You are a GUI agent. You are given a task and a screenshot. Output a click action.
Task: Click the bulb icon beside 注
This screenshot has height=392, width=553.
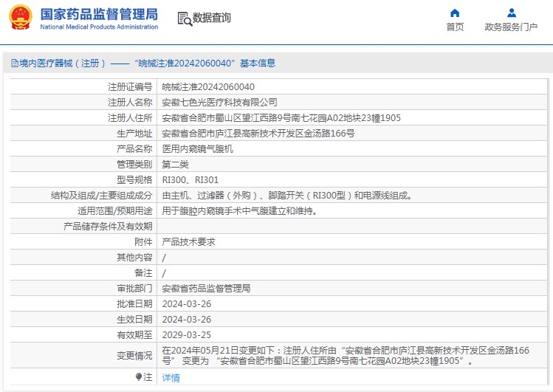[x=139, y=377]
